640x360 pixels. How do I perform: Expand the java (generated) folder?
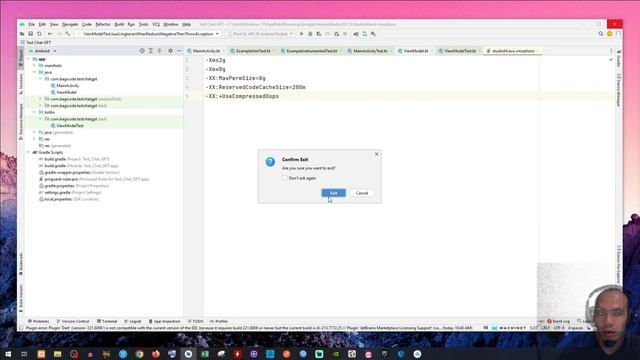34,132
